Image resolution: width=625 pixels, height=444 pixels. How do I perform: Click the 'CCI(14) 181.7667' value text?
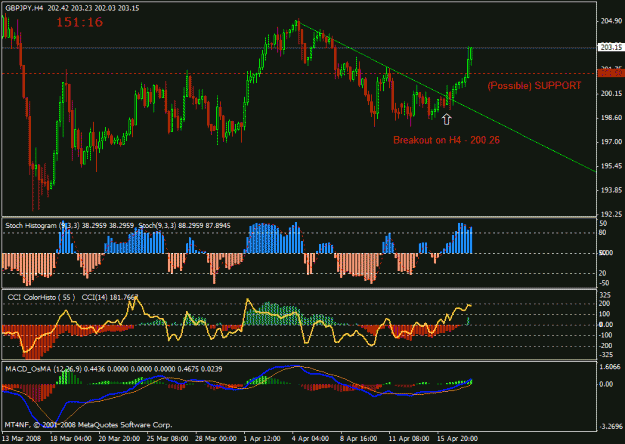pos(110,297)
